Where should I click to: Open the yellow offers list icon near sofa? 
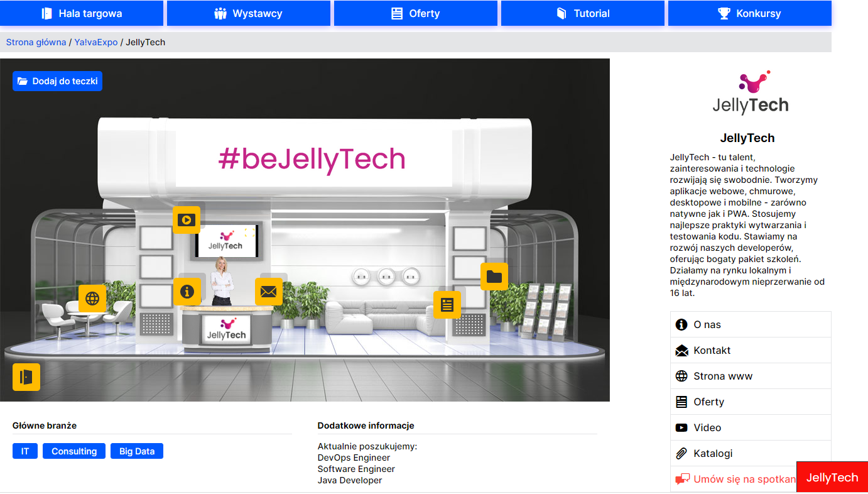[x=447, y=305]
